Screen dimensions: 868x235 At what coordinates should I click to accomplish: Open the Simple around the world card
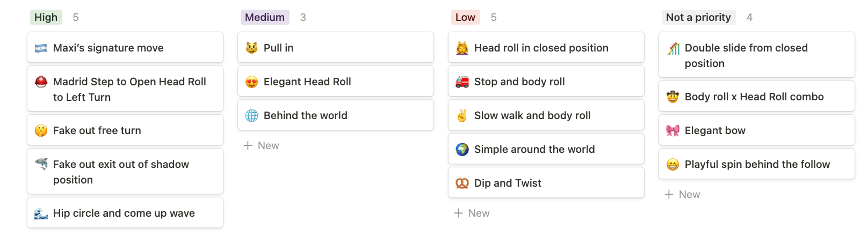click(546, 149)
